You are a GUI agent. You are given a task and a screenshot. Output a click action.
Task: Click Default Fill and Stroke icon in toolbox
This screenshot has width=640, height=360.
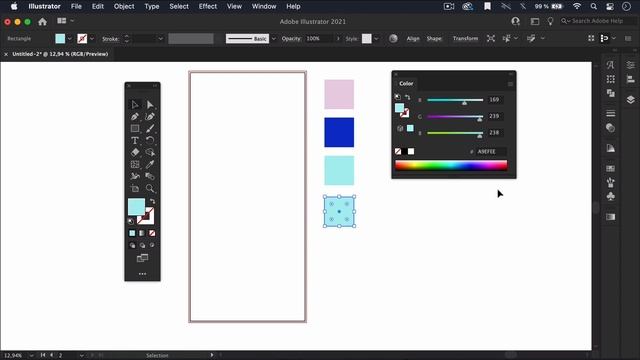(131, 221)
